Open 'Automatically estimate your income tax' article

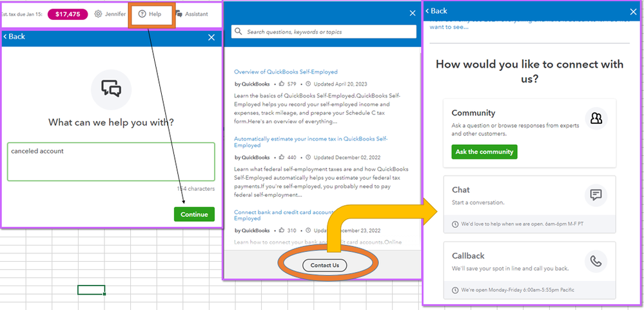(311, 142)
